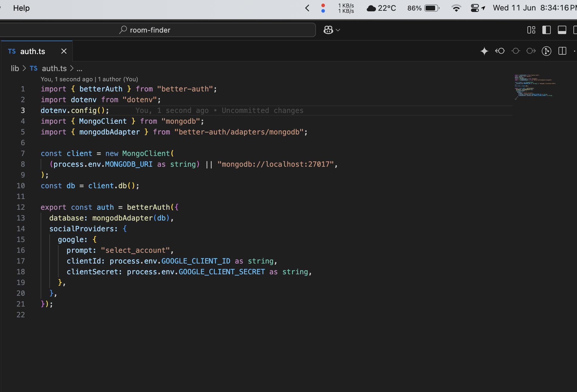Click line number 12 in the gutter

21,207
